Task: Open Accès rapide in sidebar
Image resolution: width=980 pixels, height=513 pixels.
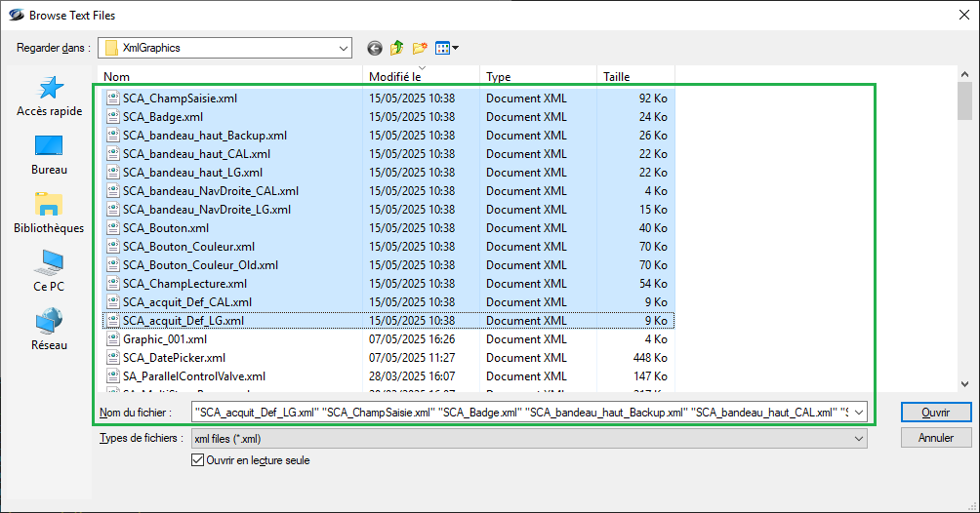Action: pyautogui.click(x=50, y=98)
